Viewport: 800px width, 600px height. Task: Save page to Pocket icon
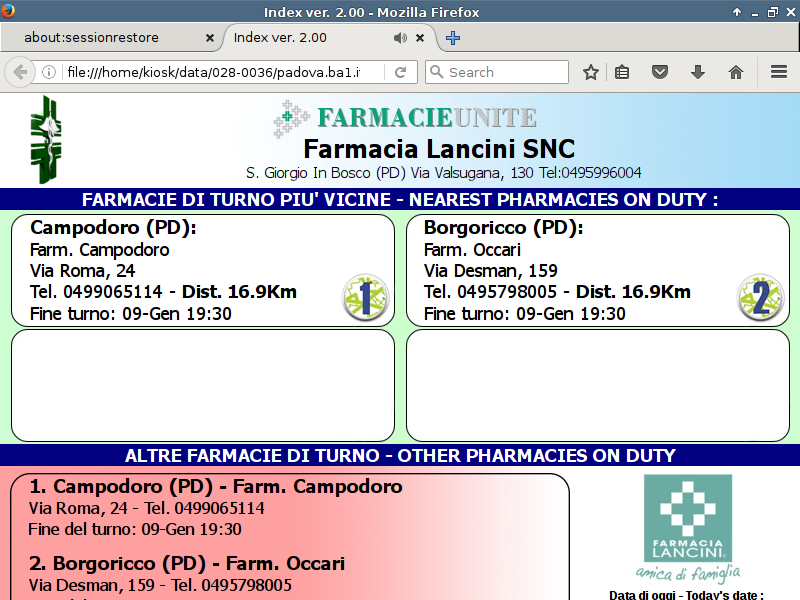point(660,72)
